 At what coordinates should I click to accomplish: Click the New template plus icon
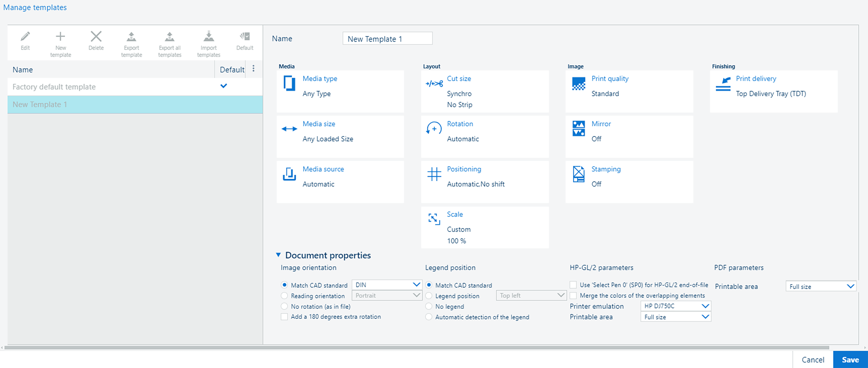click(60, 36)
